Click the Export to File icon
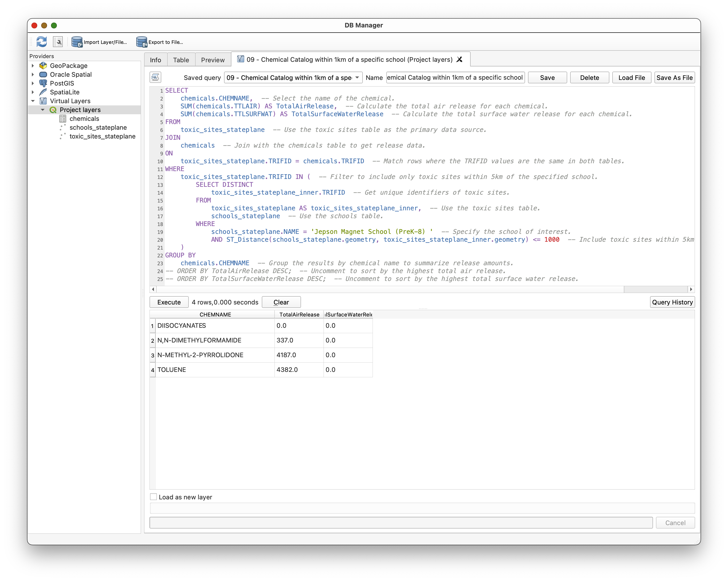Image resolution: width=728 pixels, height=581 pixels. tap(141, 42)
